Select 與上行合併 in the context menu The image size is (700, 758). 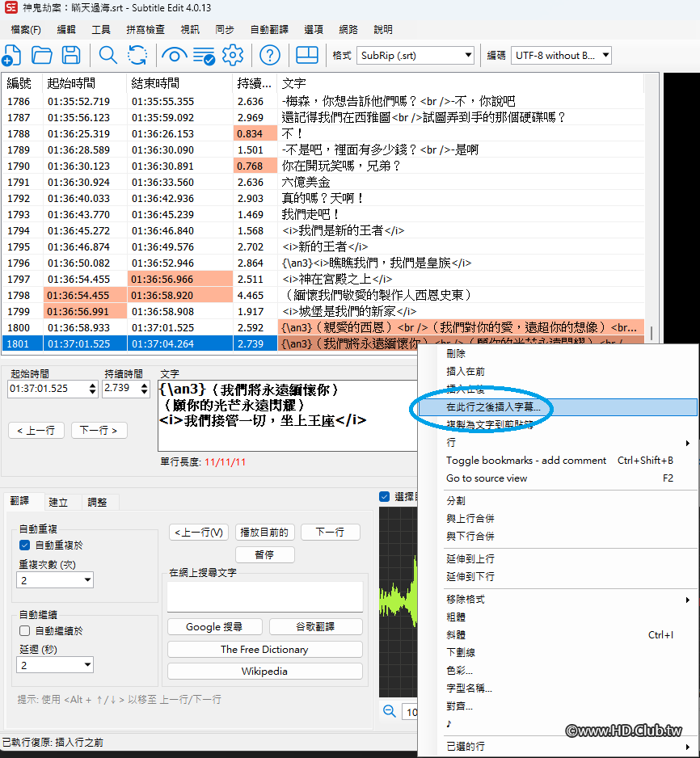[559, 519]
